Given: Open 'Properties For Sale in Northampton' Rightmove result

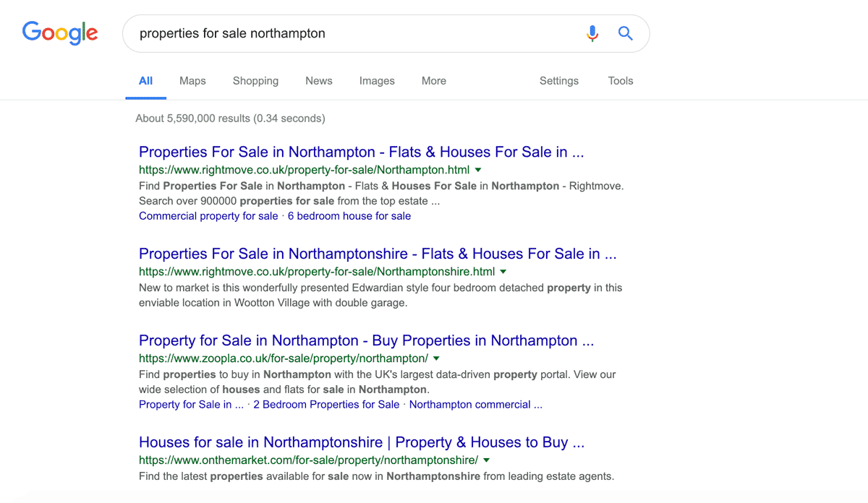Looking at the screenshot, I should tap(362, 152).
